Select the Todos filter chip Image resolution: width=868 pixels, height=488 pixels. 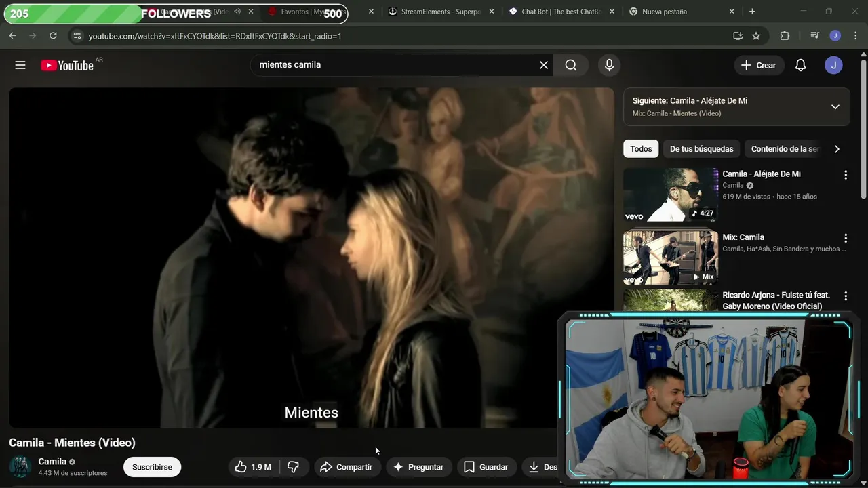(x=641, y=149)
